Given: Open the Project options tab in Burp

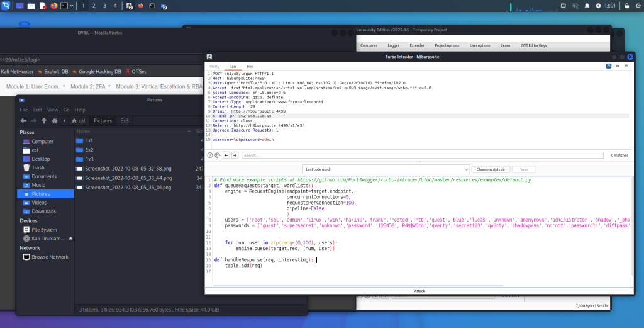Looking at the screenshot, I should tap(447, 45).
